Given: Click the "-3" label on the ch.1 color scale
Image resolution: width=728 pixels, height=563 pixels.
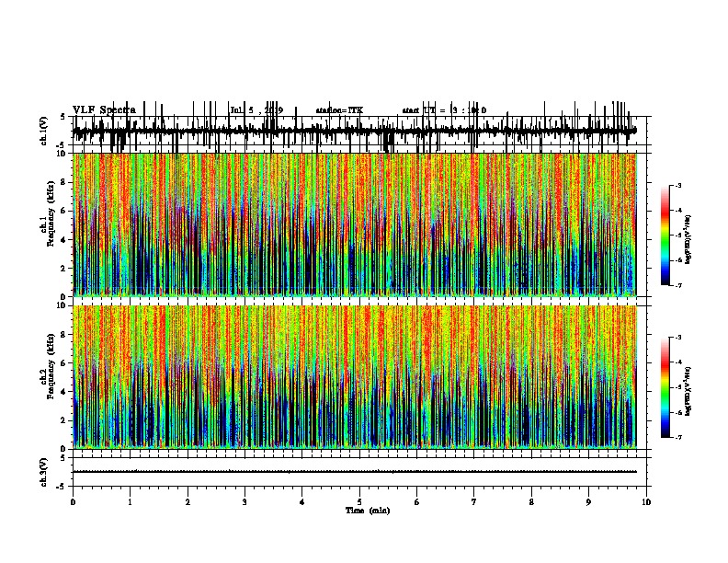Looking at the screenshot, I should tap(677, 185).
